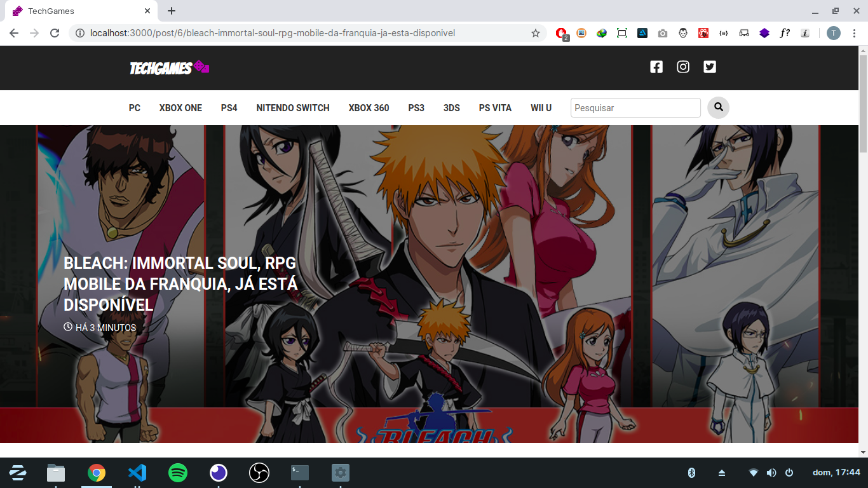This screenshot has height=488, width=868.
Task: Click the green screen-capture frame extension
Action: [x=622, y=33]
